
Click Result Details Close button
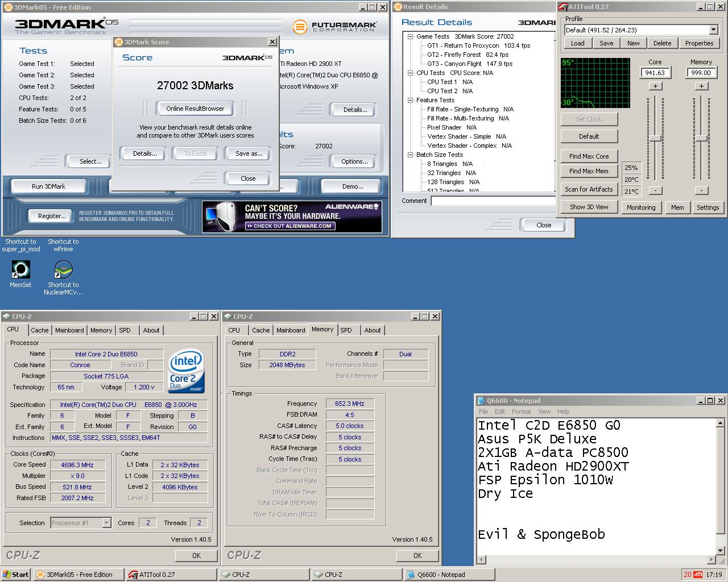(x=544, y=225)
